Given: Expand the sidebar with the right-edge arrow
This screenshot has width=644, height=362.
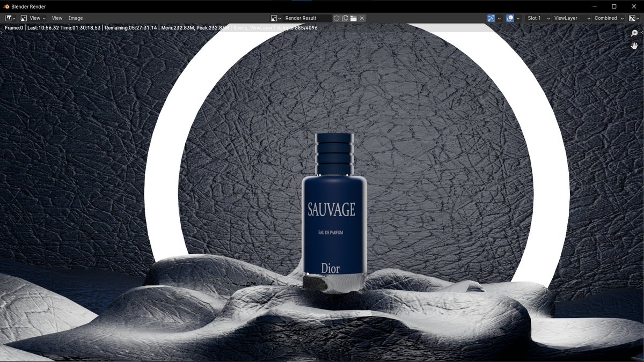Looking at the screenshot, I should 642,33.
